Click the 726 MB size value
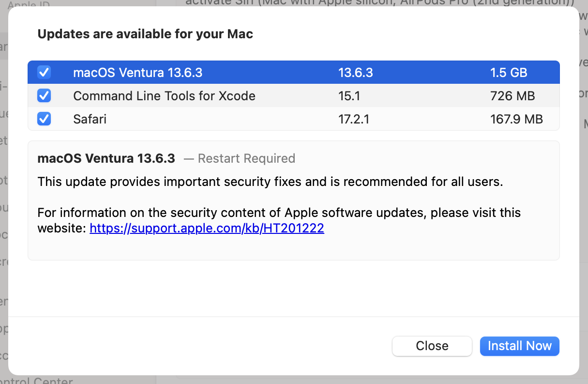This screenshot has height=384, width=588. coord(513,96)
